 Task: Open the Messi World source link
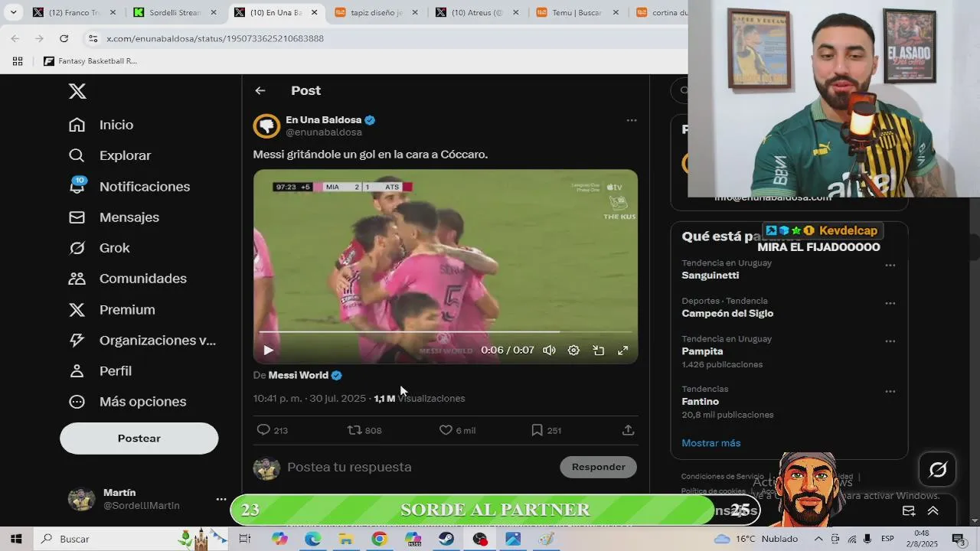[x=299, y=375]
